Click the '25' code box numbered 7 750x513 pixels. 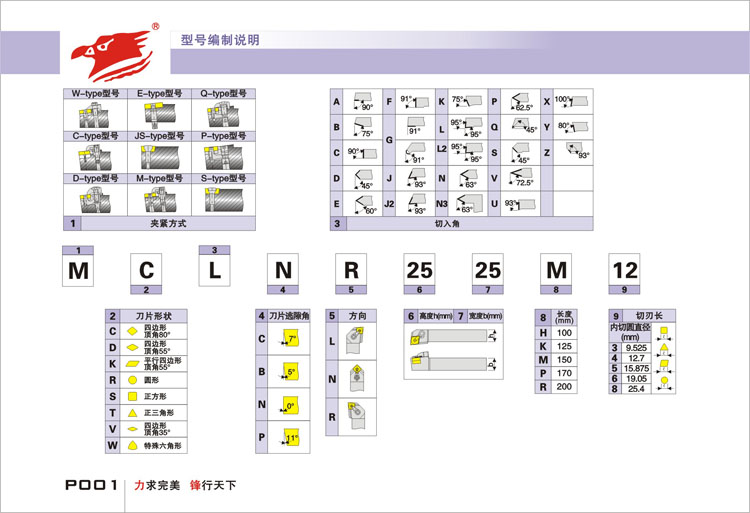click(x=488, y=270)
